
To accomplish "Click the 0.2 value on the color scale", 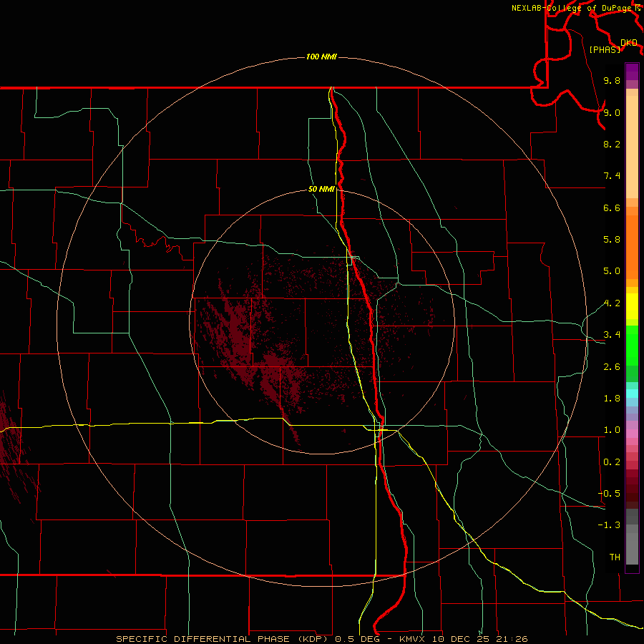I will click(612, 462).
